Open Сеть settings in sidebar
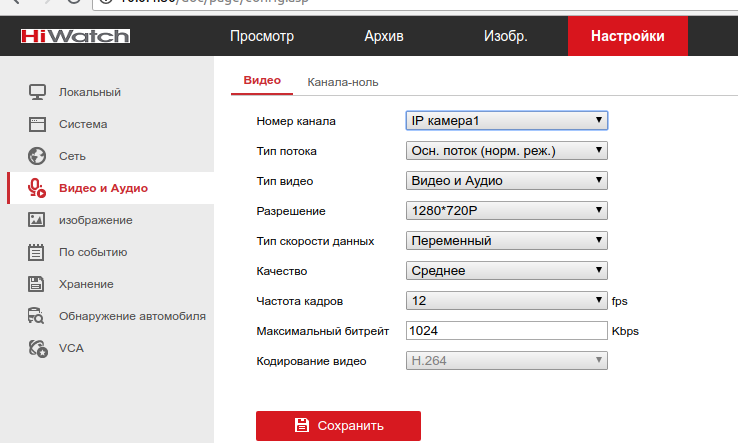 (72, 156)
